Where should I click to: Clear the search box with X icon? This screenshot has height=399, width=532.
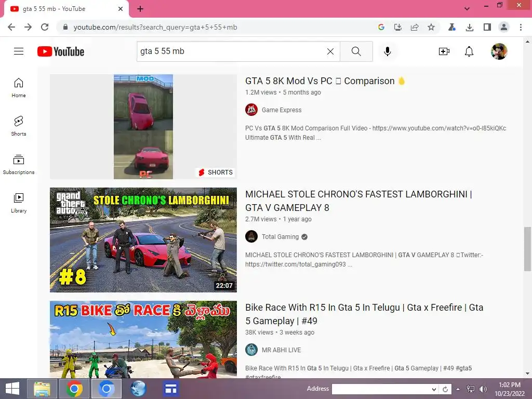pyautogui.click(x=330, y=51)
